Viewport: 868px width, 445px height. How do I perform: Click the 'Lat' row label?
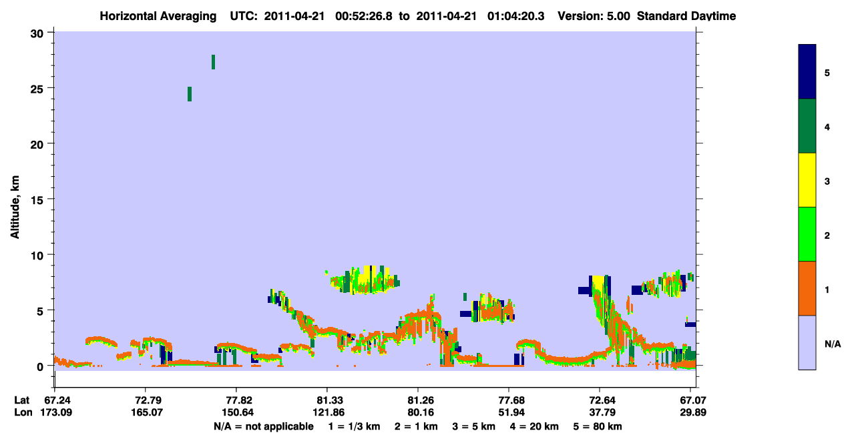pyautogui.click(x=21, y=400)
